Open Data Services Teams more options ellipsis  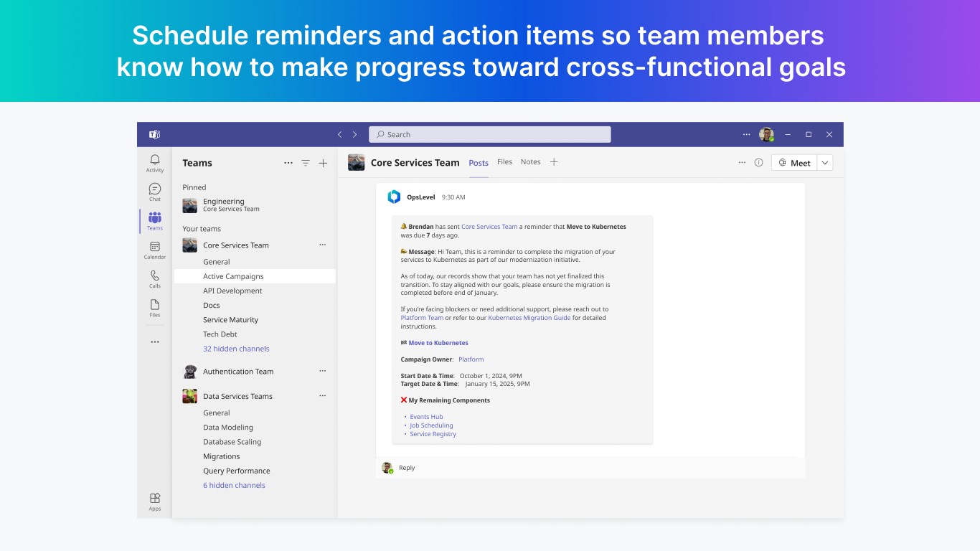323,395
